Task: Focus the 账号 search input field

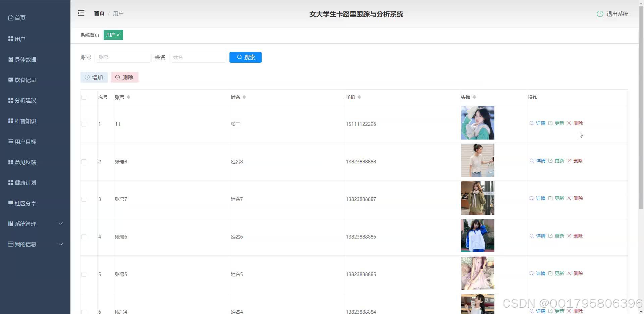Action: tap(123, 57)
